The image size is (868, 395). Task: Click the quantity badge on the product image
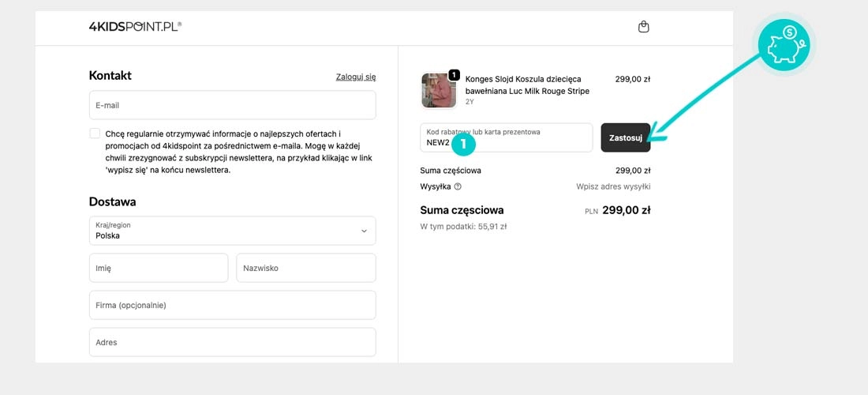454,75
